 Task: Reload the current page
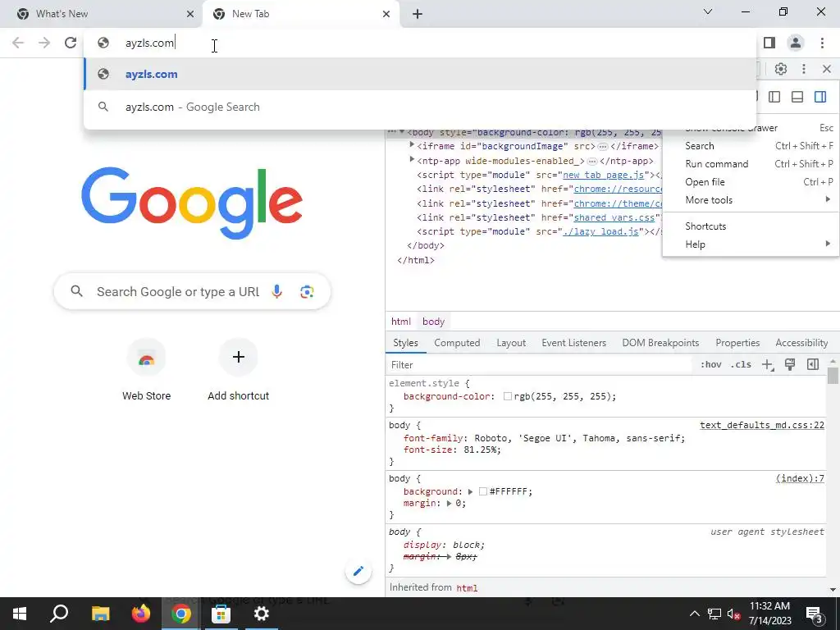pyautogui.click(x=71, y=43)
